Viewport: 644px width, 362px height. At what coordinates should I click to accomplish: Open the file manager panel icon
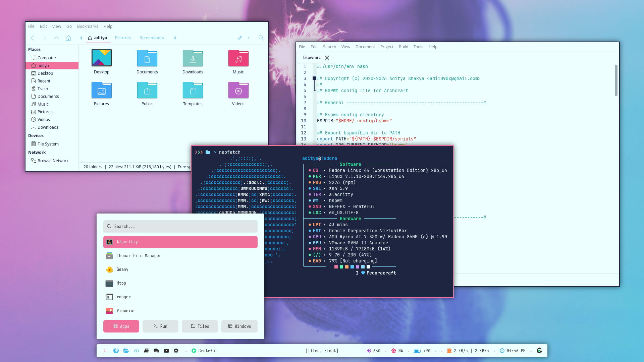pos(126,351)
